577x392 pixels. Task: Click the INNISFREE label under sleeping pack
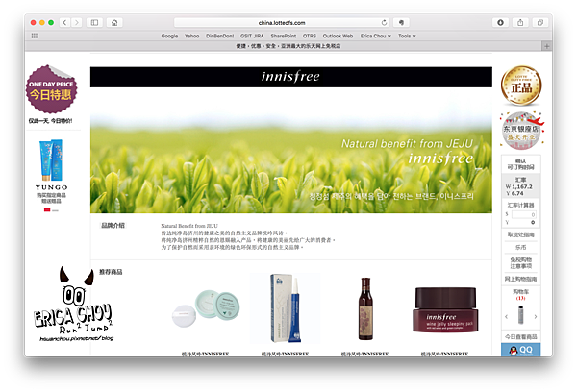(x=445, y=354)
